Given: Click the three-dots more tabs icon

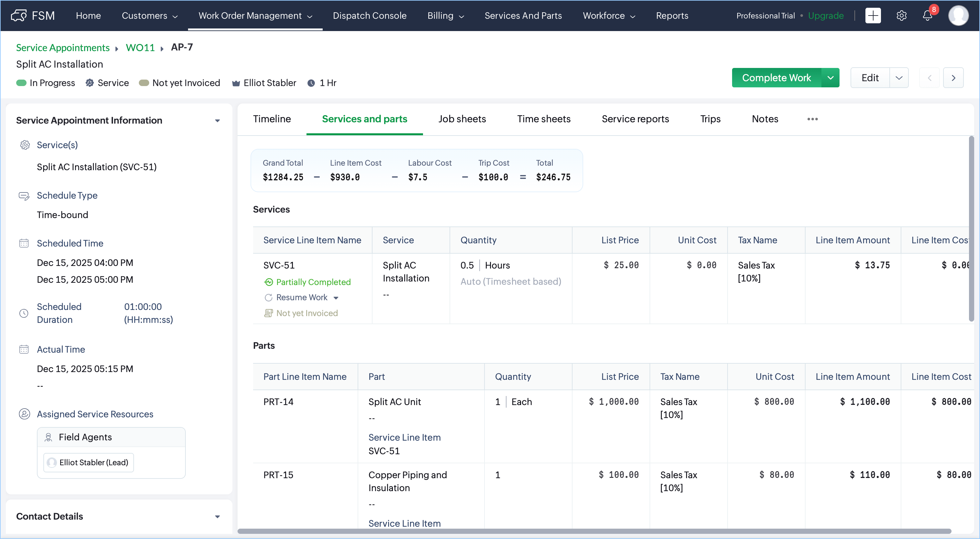Looking at the screenshot, I should [x=812, y=119].
